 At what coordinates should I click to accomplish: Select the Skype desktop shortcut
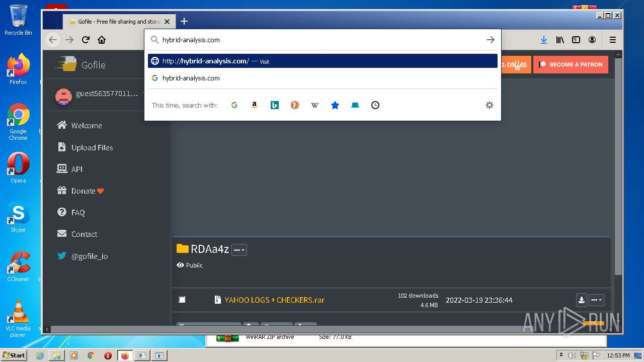tap(18, 217)
